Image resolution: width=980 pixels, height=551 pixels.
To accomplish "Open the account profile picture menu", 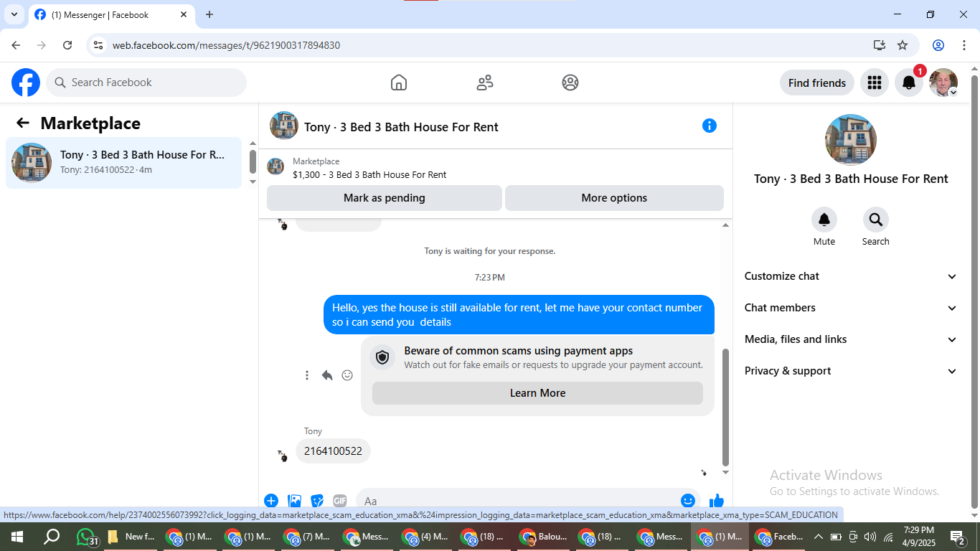I will 943,83.
